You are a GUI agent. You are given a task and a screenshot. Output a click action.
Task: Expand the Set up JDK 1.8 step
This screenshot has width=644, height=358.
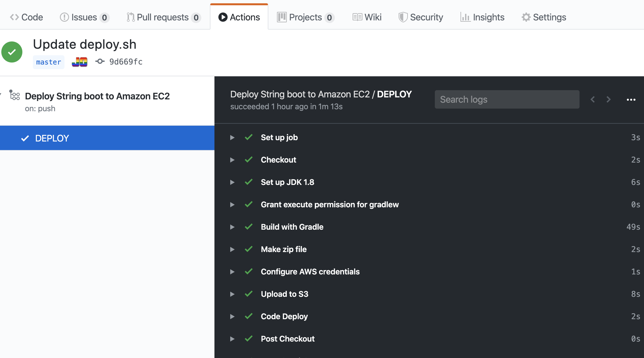tap(232, 182)
